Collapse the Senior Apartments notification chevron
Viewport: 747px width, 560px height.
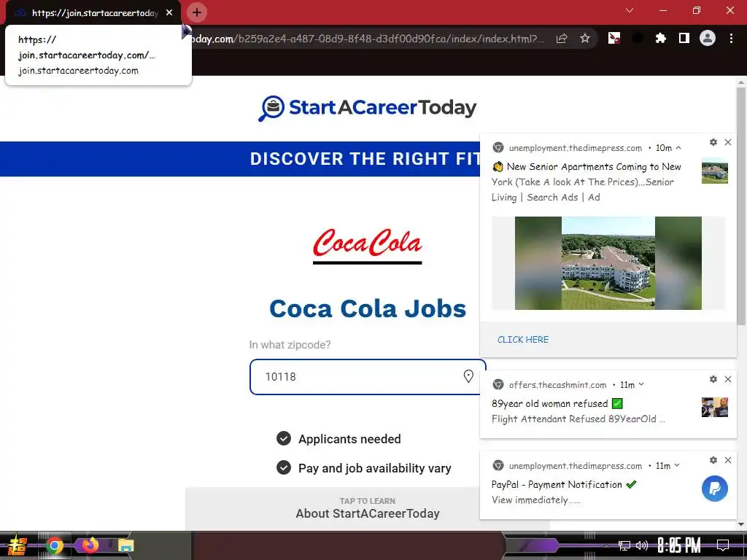pyautogui.click(x=678, y=147)
